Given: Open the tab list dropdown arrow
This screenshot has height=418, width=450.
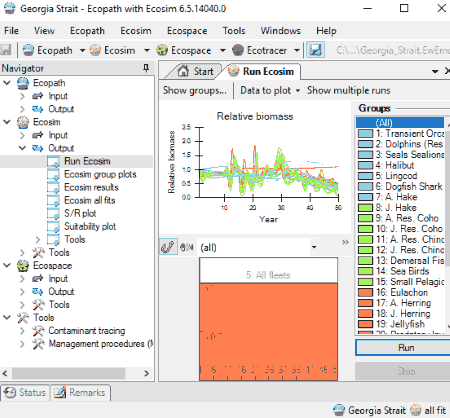Looking at the screenshot, I should point(435,71).
